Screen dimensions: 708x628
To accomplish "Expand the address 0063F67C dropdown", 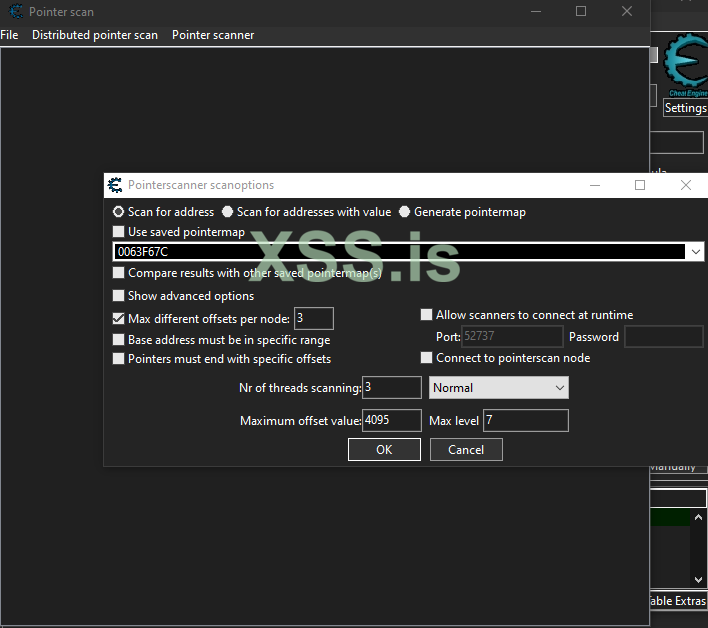I will 696,252.
